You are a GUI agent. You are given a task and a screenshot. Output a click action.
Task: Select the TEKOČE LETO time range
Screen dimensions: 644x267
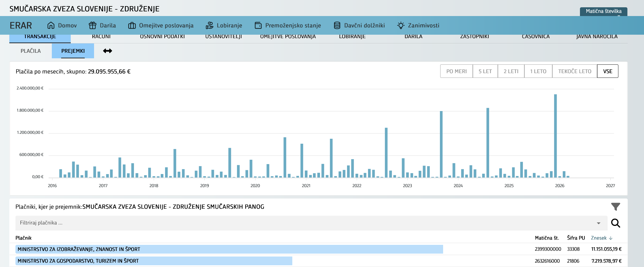click(x=574, y=71)
